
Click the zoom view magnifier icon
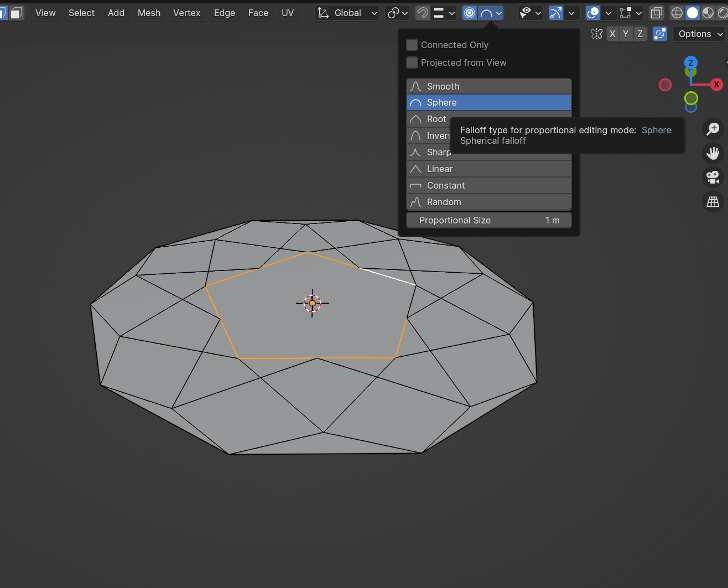click(713, 129)
